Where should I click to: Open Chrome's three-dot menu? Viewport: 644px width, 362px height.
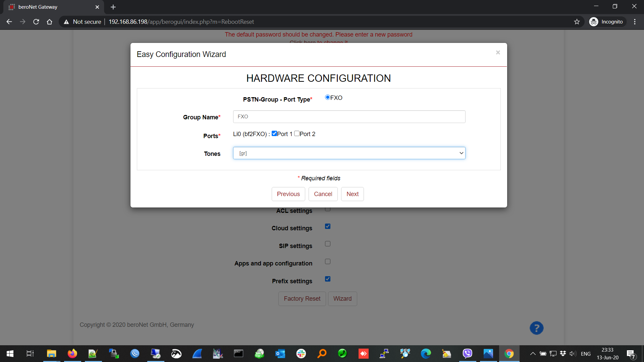click(x=635, y=22)
